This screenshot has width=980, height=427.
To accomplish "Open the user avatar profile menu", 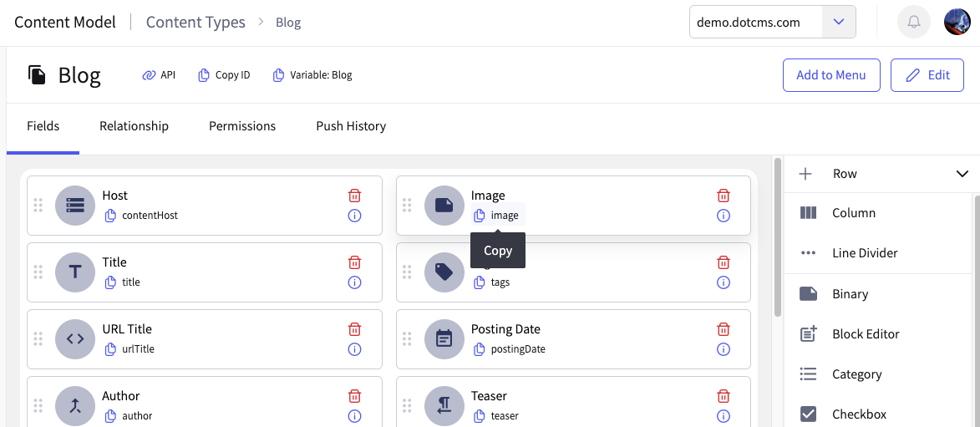I will tap(957, 23).
